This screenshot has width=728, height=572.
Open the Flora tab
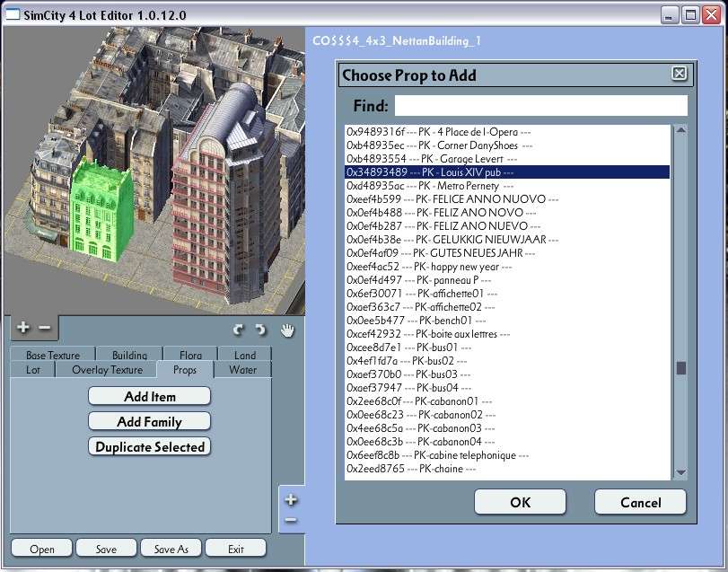coord(190,355)
